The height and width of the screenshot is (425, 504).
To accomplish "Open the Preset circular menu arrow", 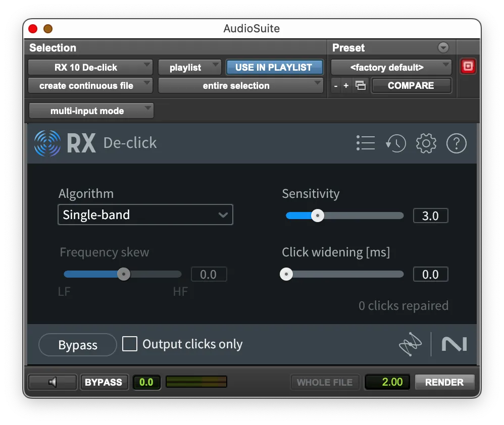I will coord(443,47).
